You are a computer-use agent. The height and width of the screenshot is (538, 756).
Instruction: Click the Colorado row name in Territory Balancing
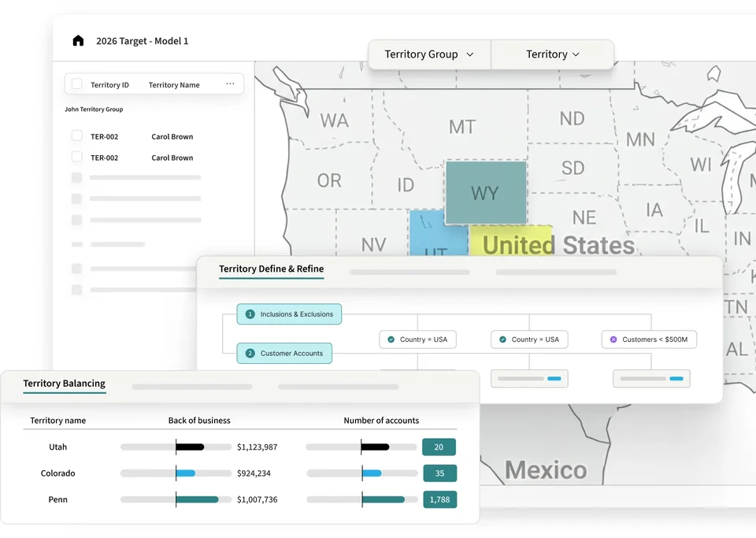pos(57,473)
